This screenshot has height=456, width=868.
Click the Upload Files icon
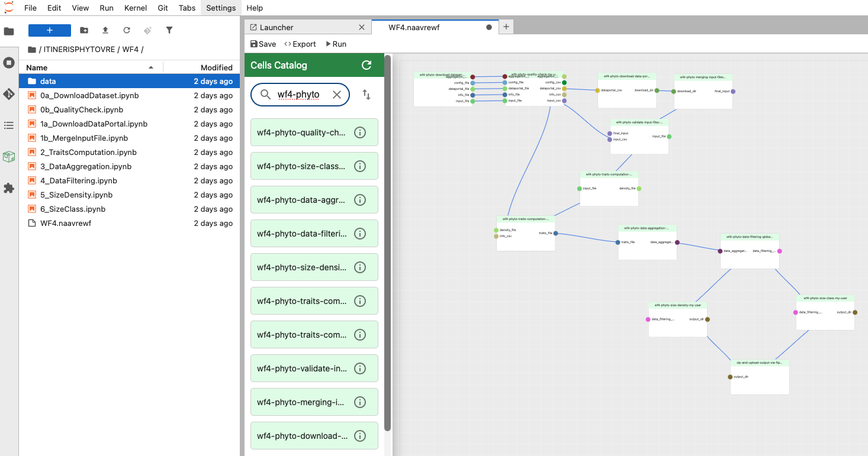tap(105, 30)
